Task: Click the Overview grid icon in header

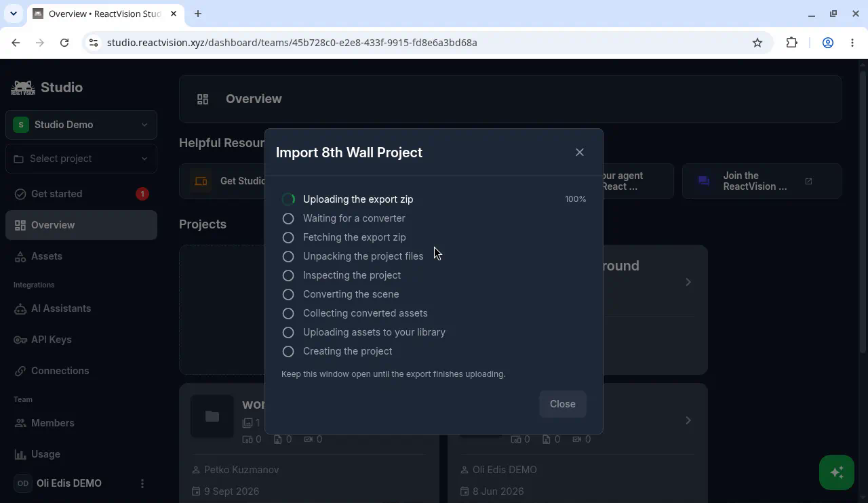Action: (x=203, y=99)
